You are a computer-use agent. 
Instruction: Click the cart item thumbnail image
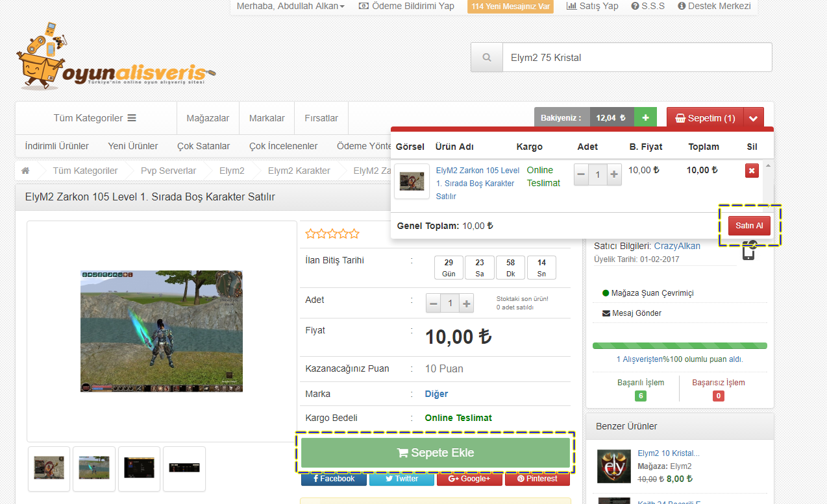pyautogui.click(x=412, y=181)
